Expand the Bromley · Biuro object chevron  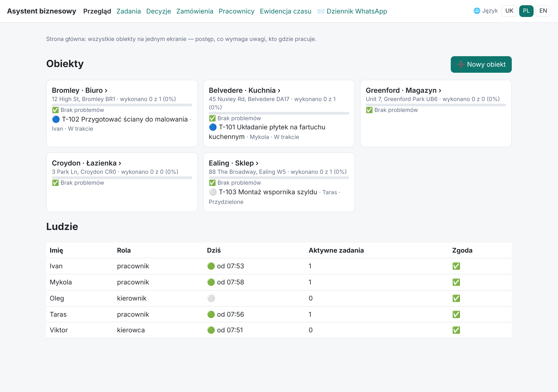(106, 91)
